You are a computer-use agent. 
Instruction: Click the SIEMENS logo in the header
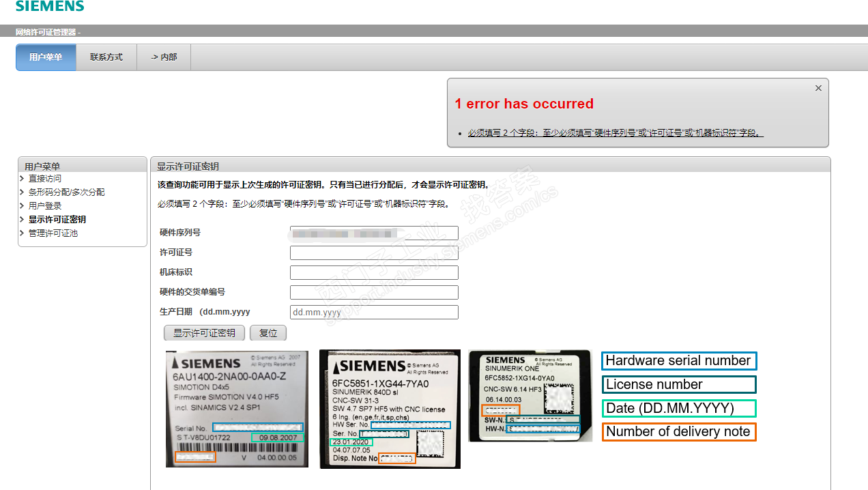(x=50, y=7)
